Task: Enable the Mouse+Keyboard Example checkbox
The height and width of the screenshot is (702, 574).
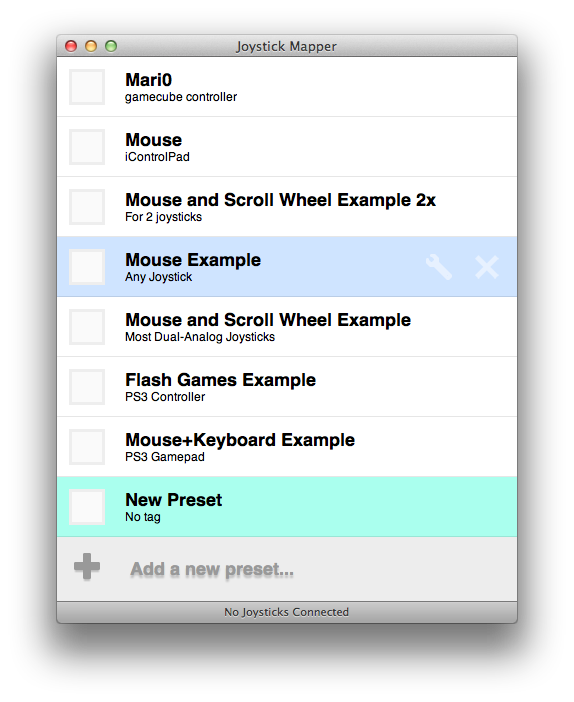Action: [x=87, y=447]
